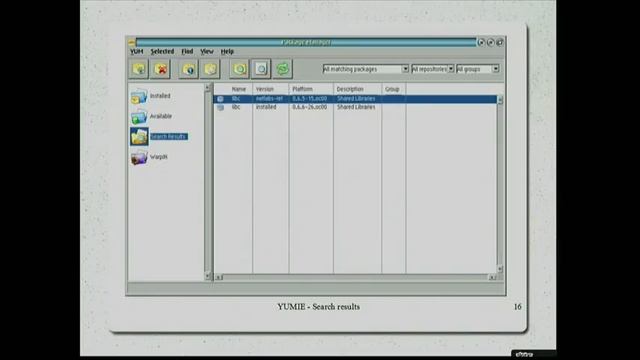Click the package info toolbar icon
The height and width of the screenshot is (360, 640).
[189, 69]
